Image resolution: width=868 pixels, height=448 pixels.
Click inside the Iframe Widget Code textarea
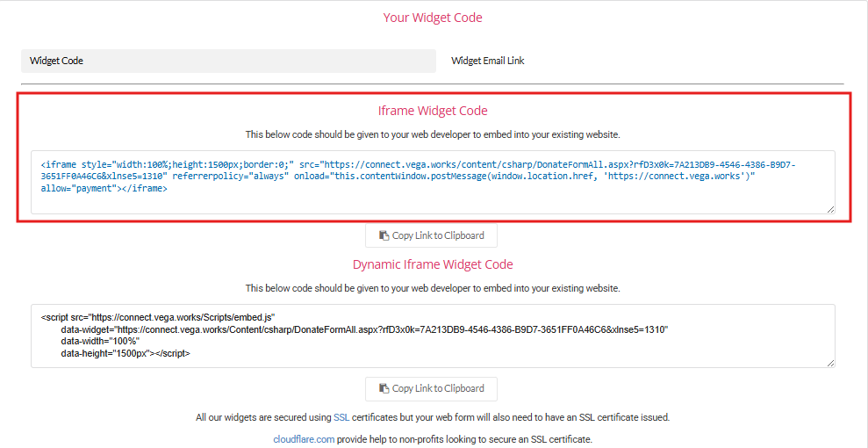(433, 182)
